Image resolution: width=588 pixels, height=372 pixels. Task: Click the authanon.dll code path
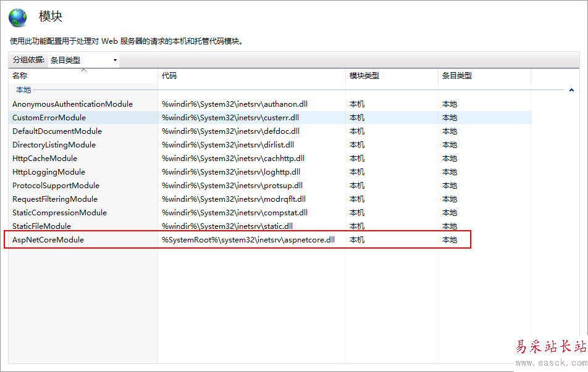coord(234,104)
